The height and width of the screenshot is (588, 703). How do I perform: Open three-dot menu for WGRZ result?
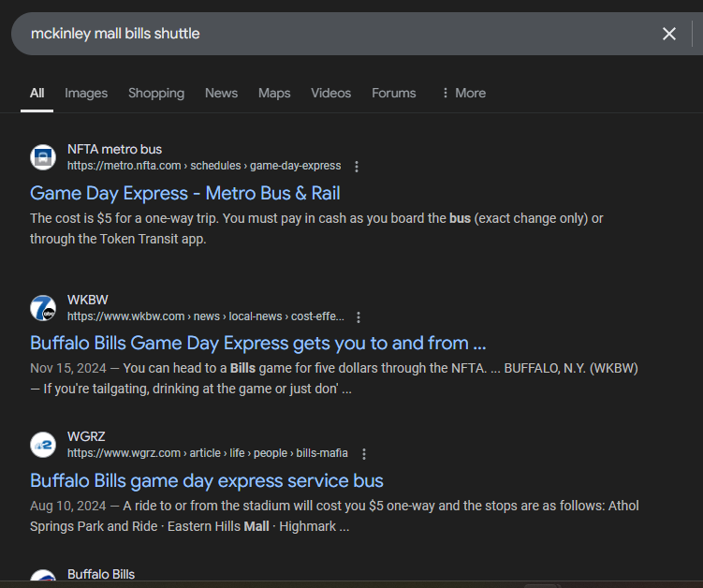tap(364, 454)
